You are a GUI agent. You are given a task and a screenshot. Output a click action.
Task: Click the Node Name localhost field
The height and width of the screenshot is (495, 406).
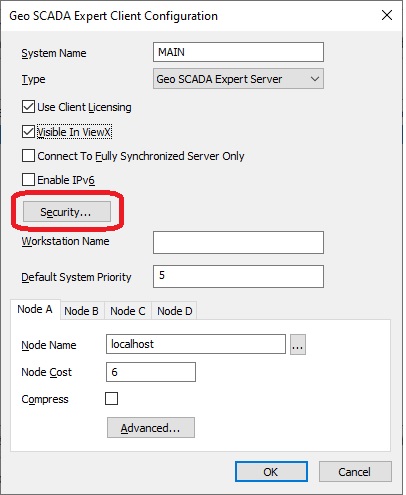coord(196,344)
